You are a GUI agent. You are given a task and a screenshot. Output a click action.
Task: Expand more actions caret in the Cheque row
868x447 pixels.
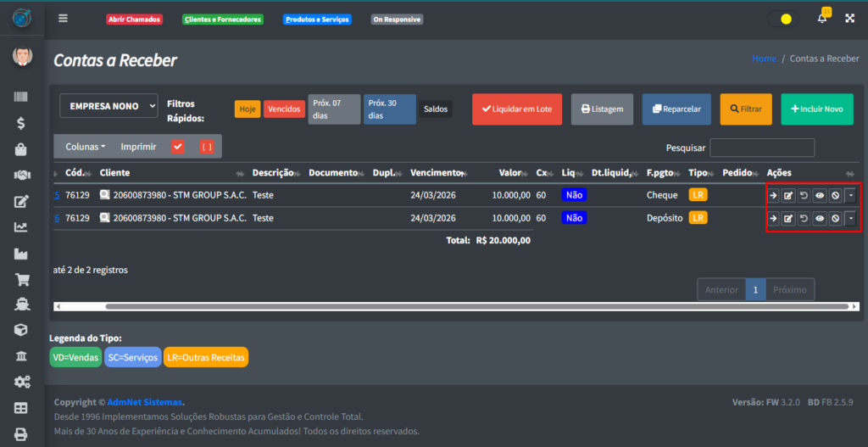point(850,196)
